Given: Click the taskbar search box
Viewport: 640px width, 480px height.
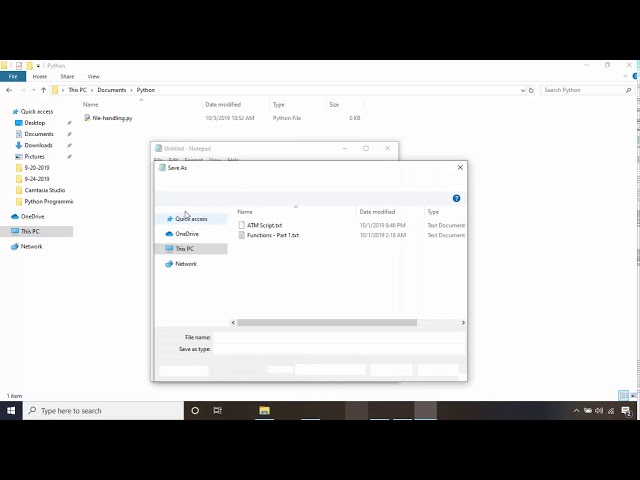Looking at the screenshot, I should pos(103,411).
